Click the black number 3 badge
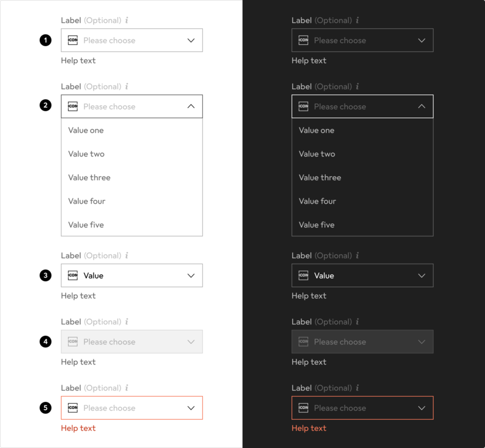The height and width of the screenshot is (448, 485). (x=46, y=275)
